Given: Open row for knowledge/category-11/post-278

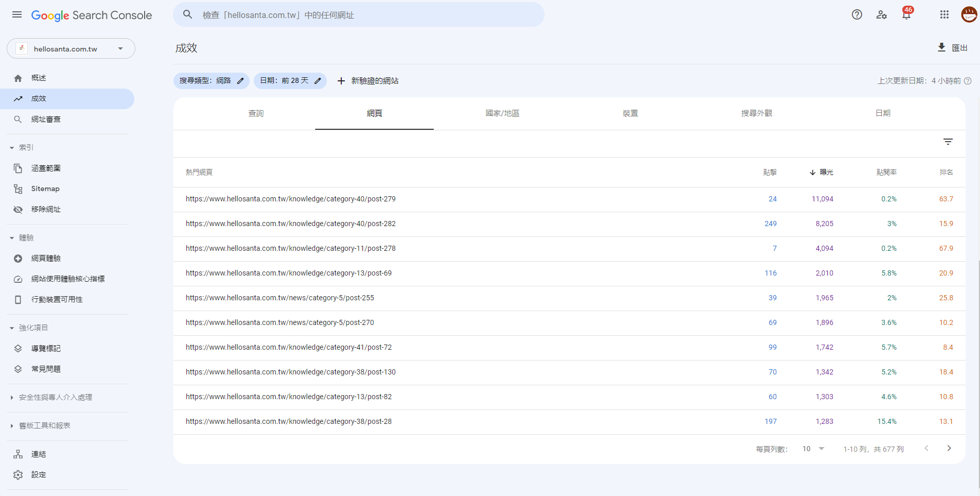Looking at the screenshot, I should [569, 249].
